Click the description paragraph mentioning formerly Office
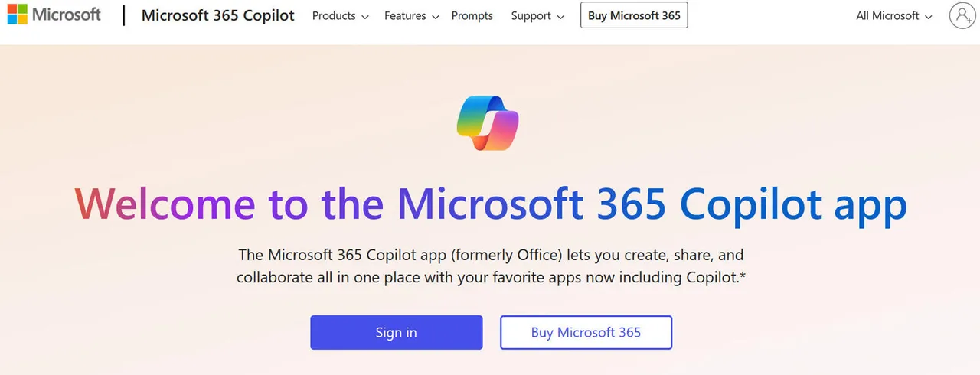980x375 pixels. click(490, 266)
